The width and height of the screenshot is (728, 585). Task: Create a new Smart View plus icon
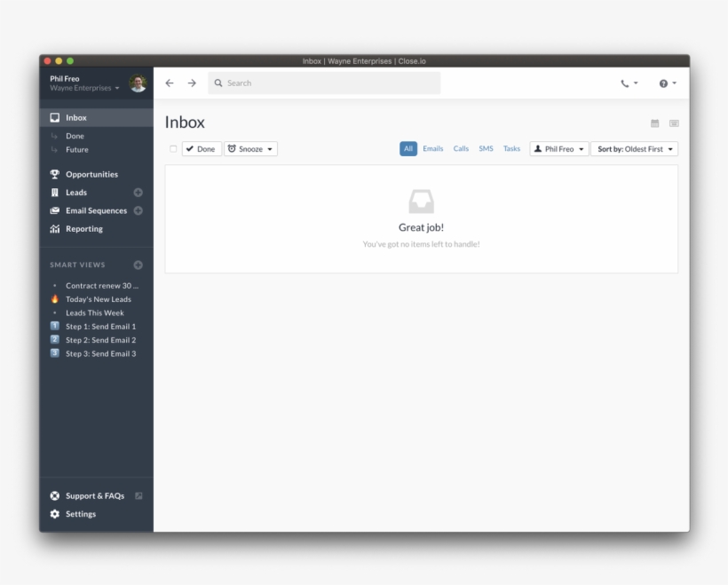(x=138, y=265)
